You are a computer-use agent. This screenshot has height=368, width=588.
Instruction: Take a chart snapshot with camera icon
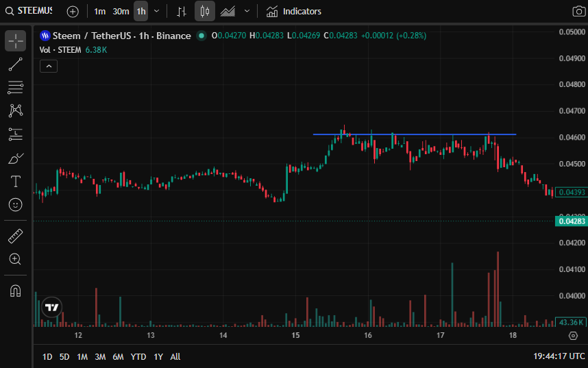coord(579,11)
